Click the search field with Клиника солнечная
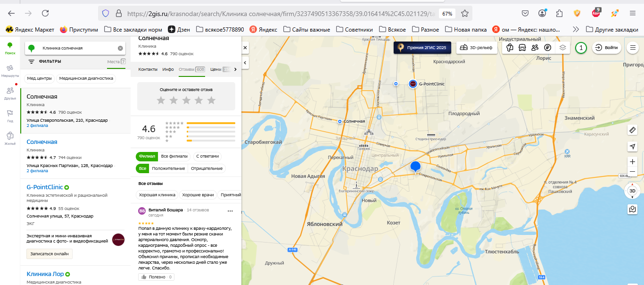Image resolution: width=644 pixels, height=285 pixels. coord(75,48)
